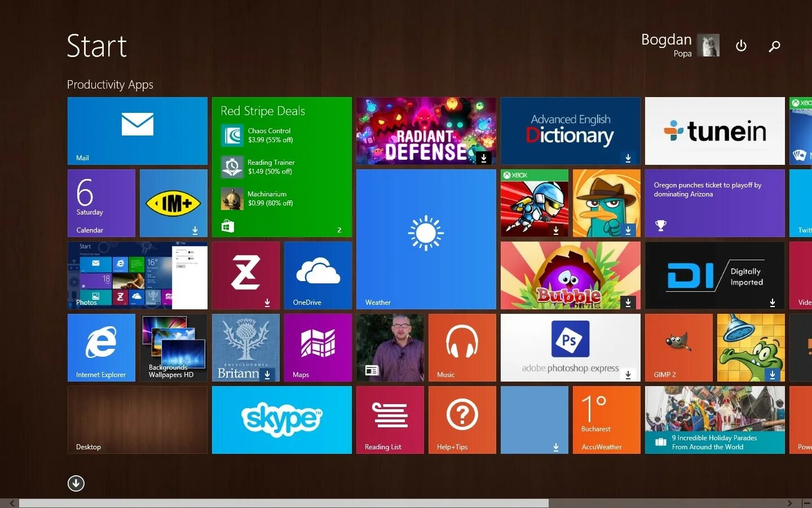Open the Digitally Imported tile

pos(715,275)
